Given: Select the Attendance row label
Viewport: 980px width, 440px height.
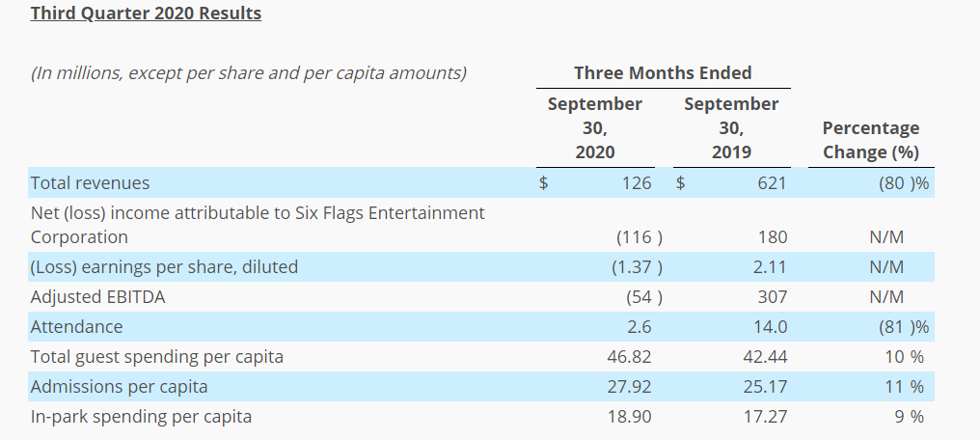Looking at the screenshot, I should coord(77,327).
